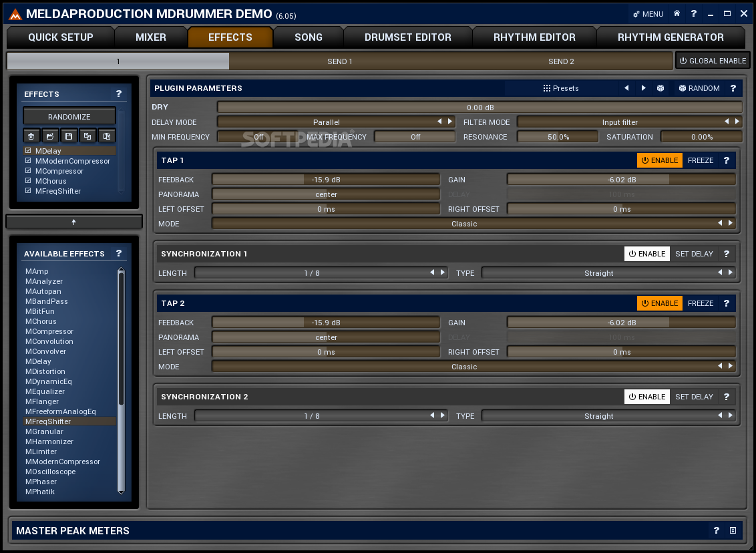The image size is (756, 553).
Task: Toggle Tap 1 Enable
Action: click(660, 160)
